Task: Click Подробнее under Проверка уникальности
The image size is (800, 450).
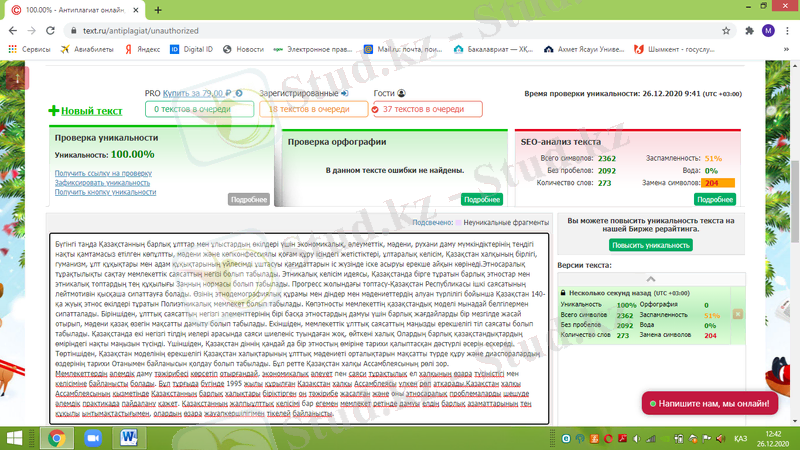Action: 248,199
